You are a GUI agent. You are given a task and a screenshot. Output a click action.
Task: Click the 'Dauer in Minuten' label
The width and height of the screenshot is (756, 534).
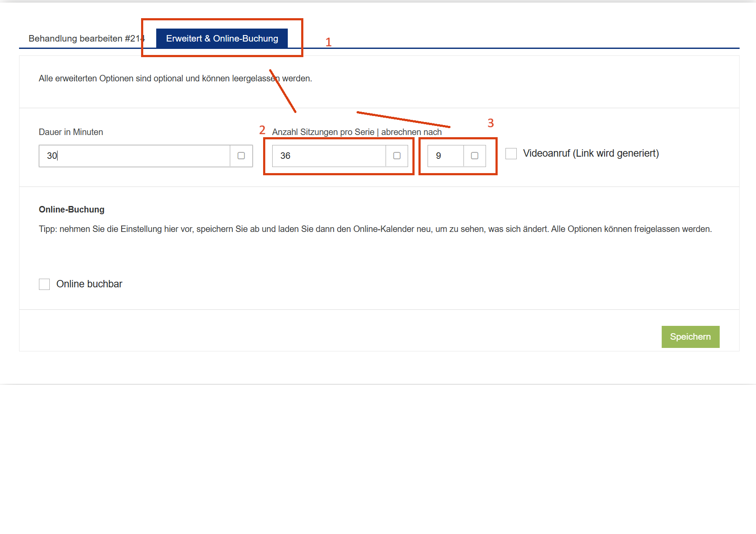[x=71, y=132]
